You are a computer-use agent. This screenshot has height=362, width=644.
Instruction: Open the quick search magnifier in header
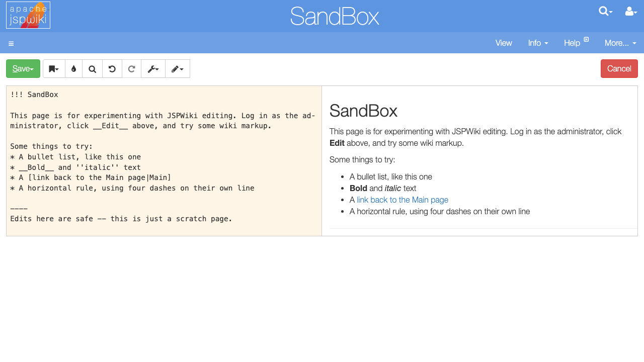coord(605,11)
